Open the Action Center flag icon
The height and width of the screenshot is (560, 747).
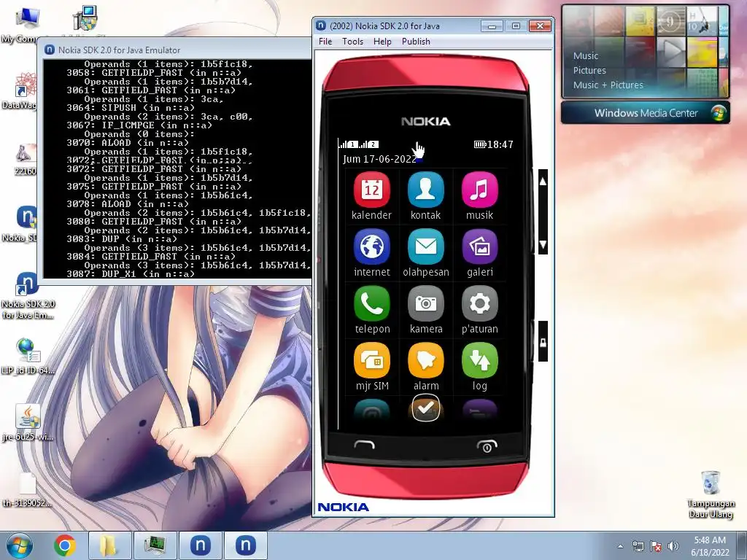656,546
